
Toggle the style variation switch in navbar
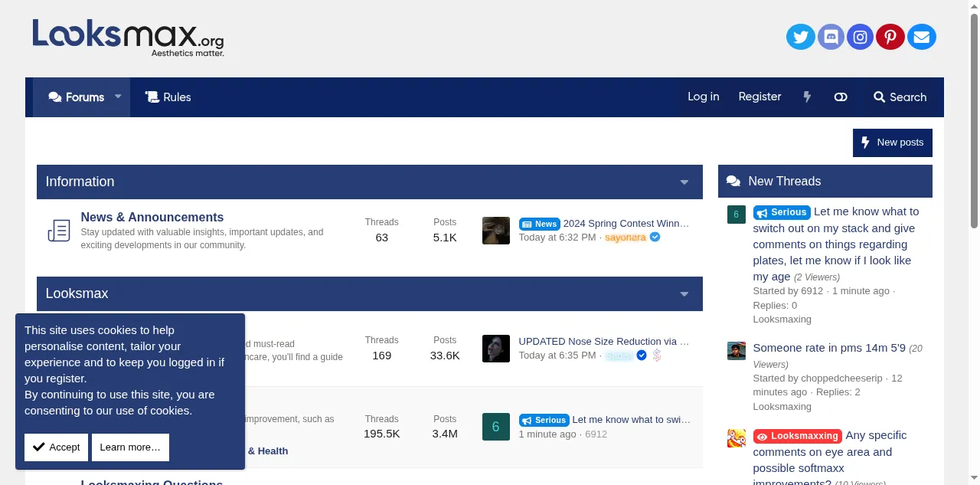841,97
